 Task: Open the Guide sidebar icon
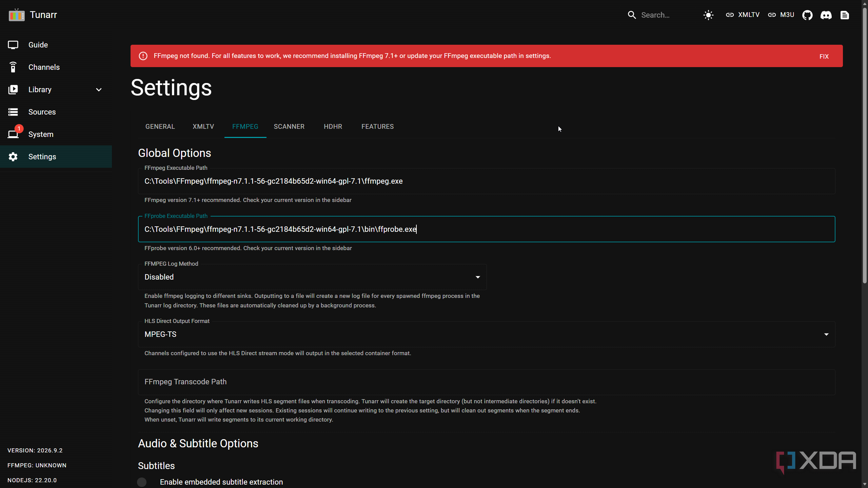[13, 45]
